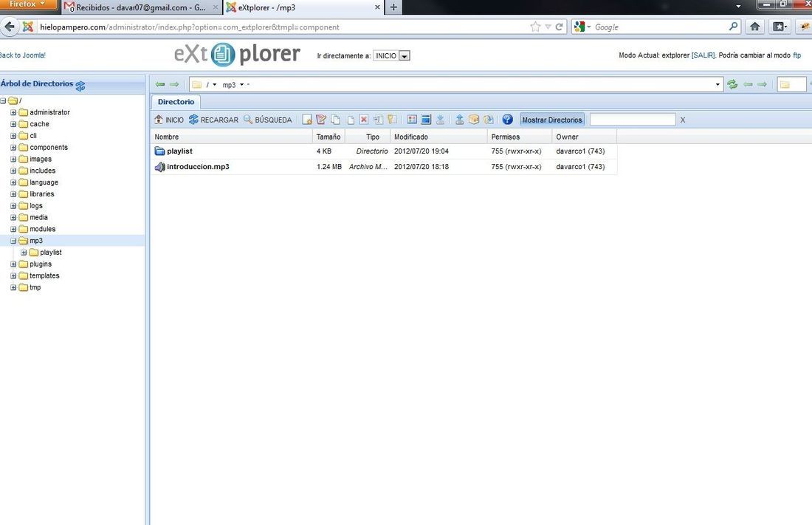Open the mp3 dropdown in path bar
This screenshot has width=812, height=525.
click(241, 84)
